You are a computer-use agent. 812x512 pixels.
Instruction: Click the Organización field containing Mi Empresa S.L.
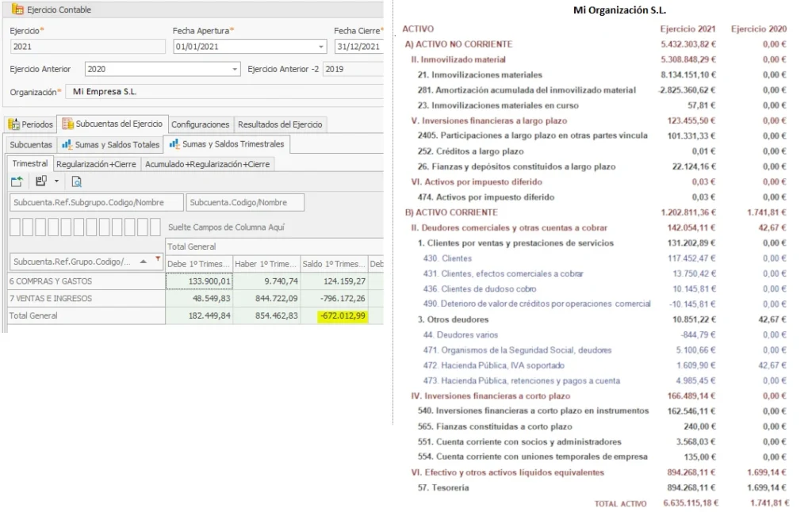(x=224, y=92)
